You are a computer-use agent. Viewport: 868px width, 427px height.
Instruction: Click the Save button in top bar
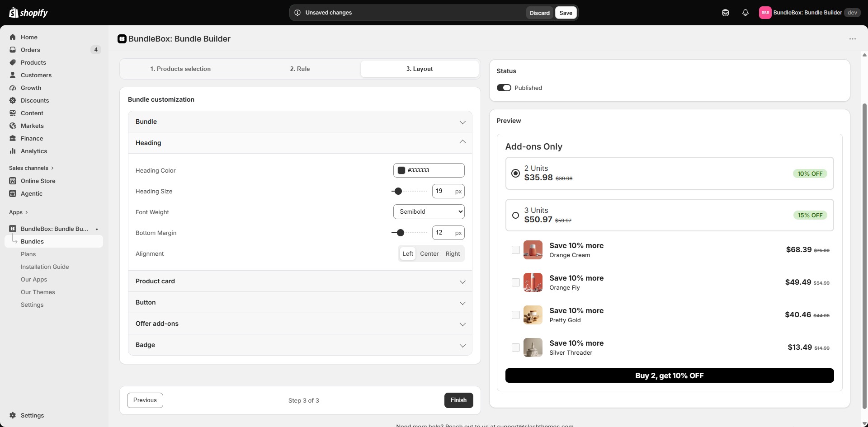(x=566, y=13)
